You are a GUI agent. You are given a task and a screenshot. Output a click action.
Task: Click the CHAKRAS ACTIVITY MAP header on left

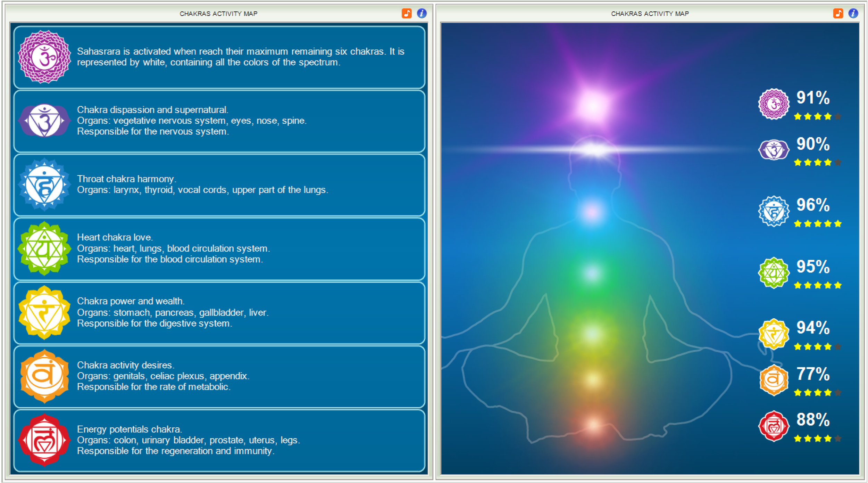pyautogui.click(x=219, y=14)
